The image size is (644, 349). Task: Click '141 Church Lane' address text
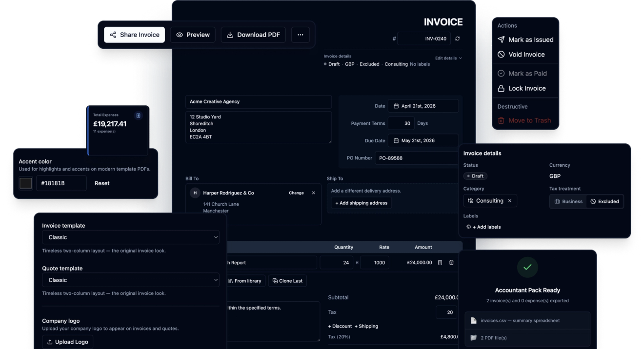click(221, 204)
